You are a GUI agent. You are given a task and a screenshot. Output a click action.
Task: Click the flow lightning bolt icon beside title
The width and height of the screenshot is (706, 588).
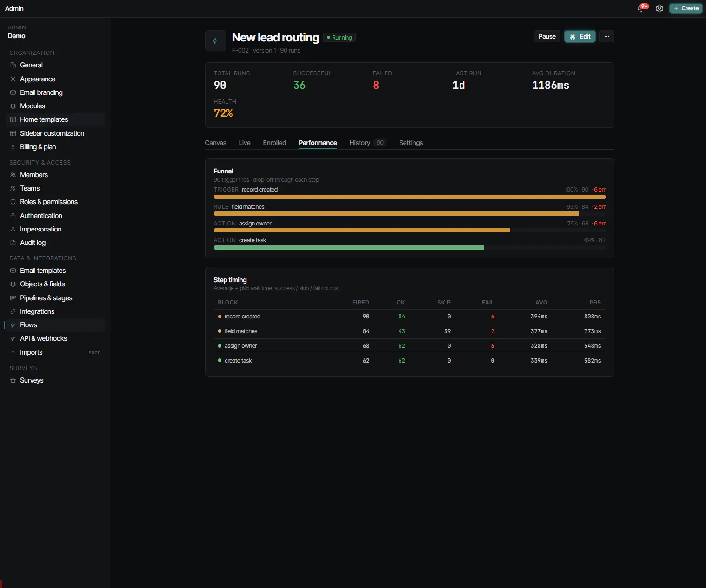(215, 41)
